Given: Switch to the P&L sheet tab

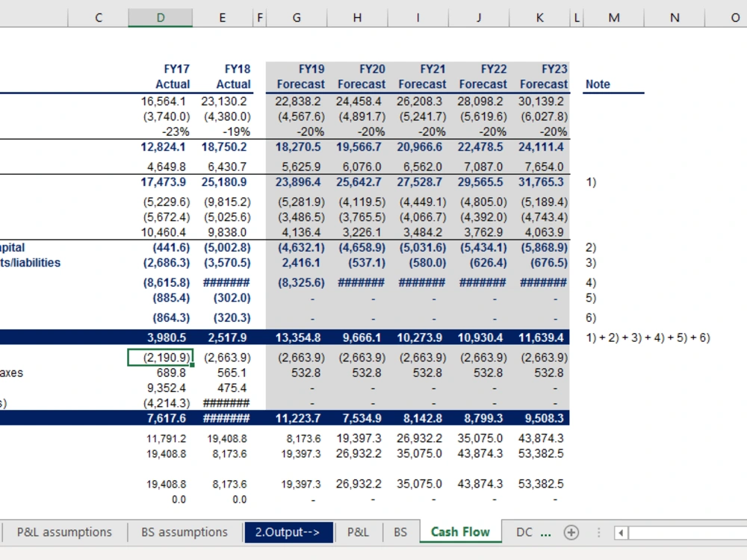Looking at the screenshot, I should coord(359,532).
